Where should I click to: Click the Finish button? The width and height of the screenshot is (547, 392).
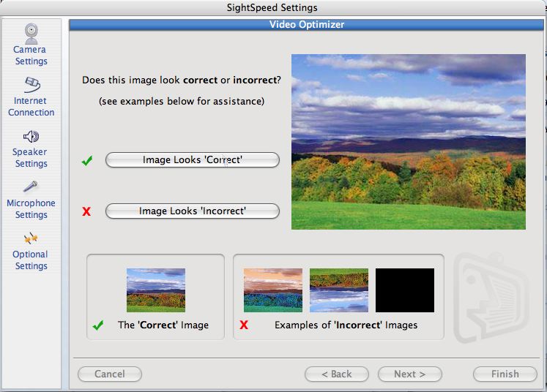click(505, 374)
